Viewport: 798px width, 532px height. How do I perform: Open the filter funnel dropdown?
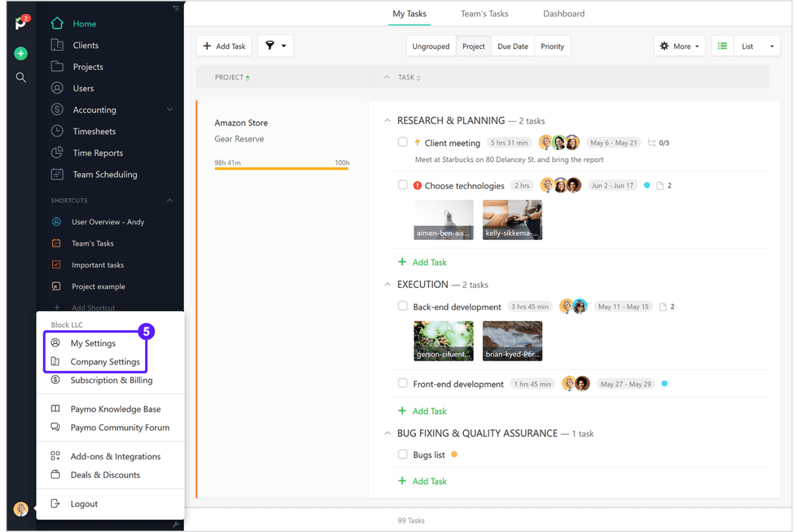[276, 46]
